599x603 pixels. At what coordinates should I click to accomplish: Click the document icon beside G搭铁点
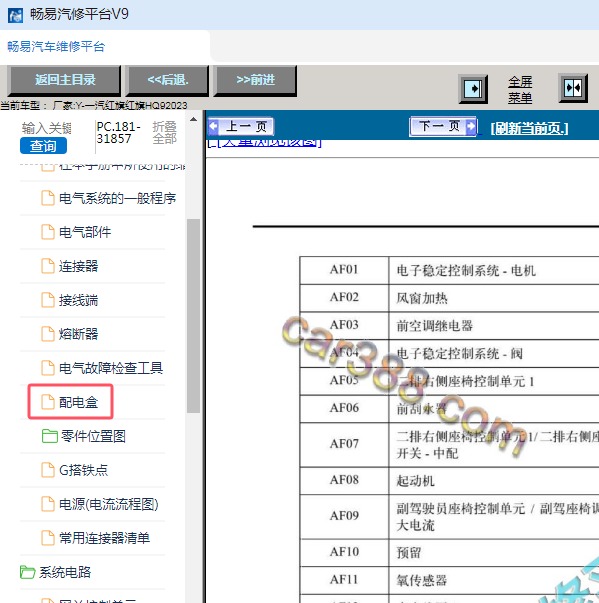[48, 470]
